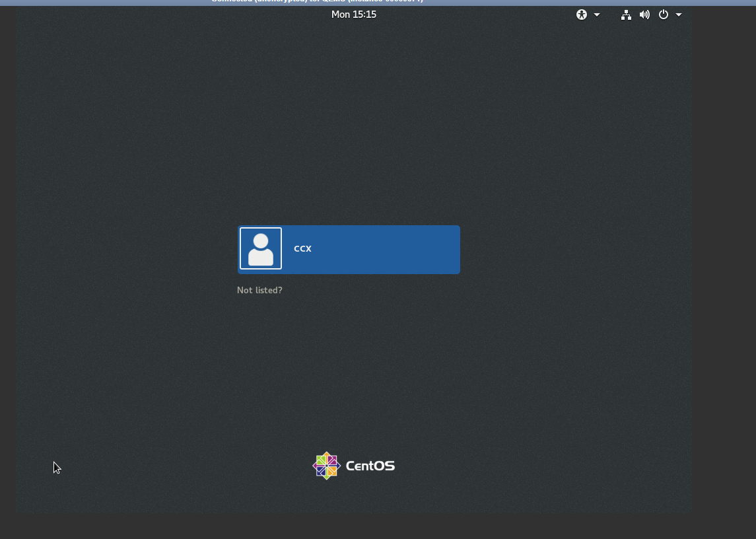Select the ccx user account entry
Viewport: 756px width, 539px height.
point(349,250)
